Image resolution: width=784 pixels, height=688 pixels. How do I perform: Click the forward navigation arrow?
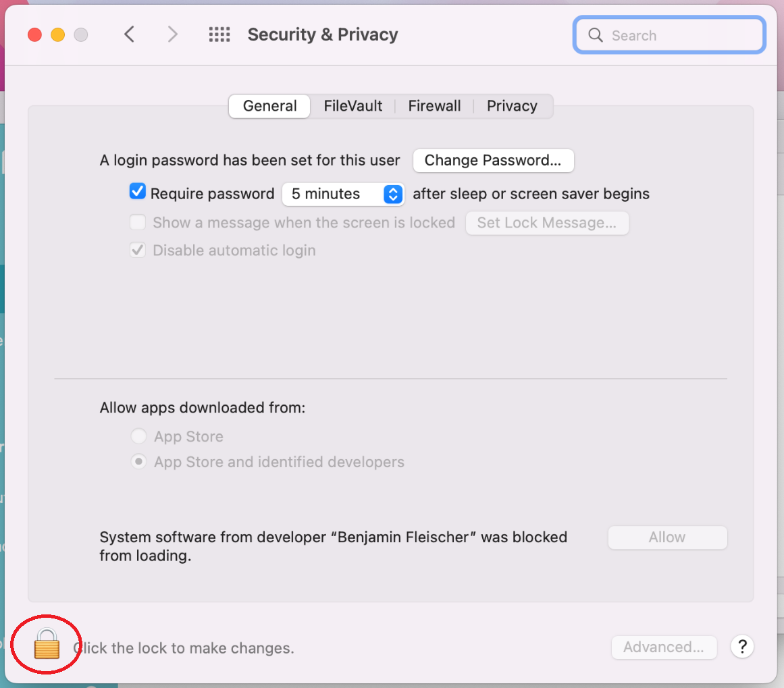point(172,34)
